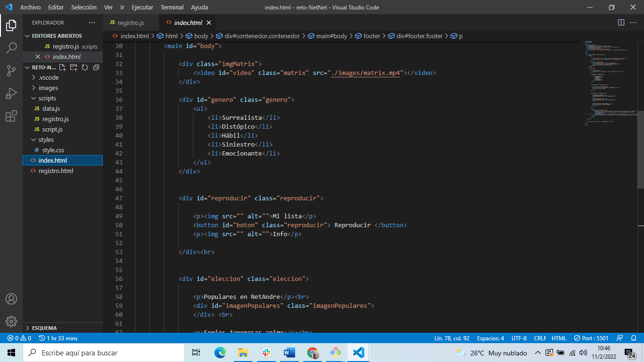Refresh the explorer with the refresh icon
Screen dimensions: 644x362
85,67
